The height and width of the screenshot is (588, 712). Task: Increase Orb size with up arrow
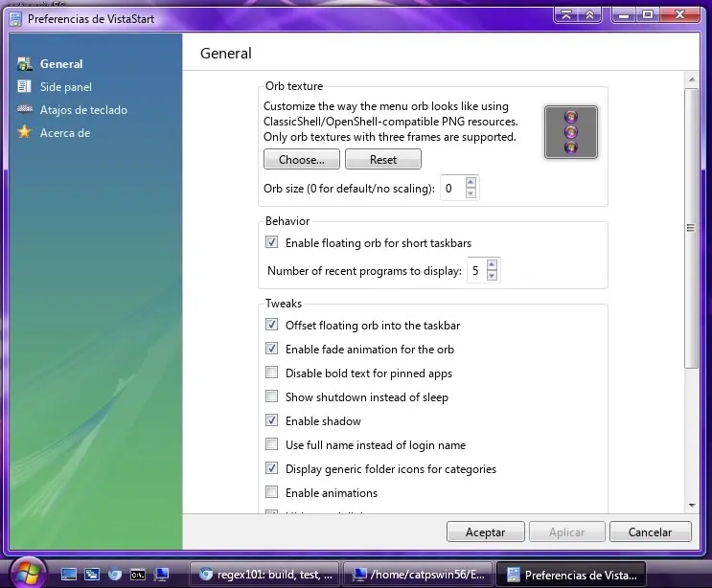[x=471, y=182]
